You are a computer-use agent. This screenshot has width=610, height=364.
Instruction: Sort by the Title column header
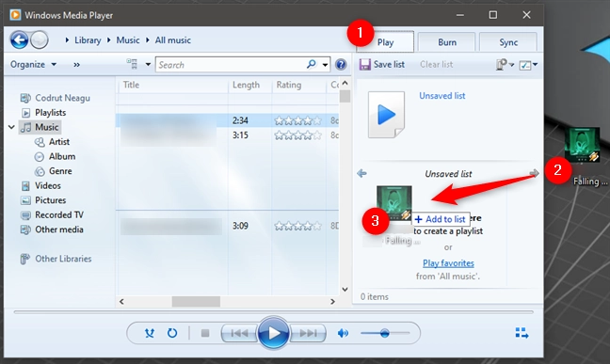(172, 85)
